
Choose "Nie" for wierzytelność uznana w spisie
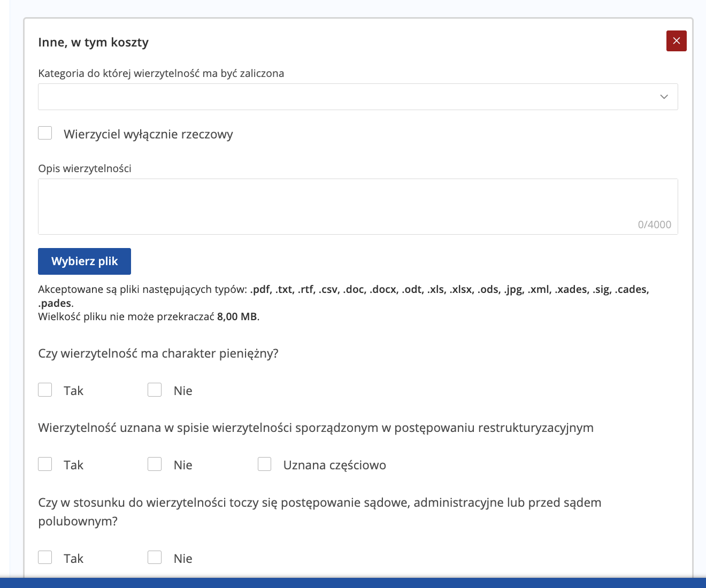(155, 464)
